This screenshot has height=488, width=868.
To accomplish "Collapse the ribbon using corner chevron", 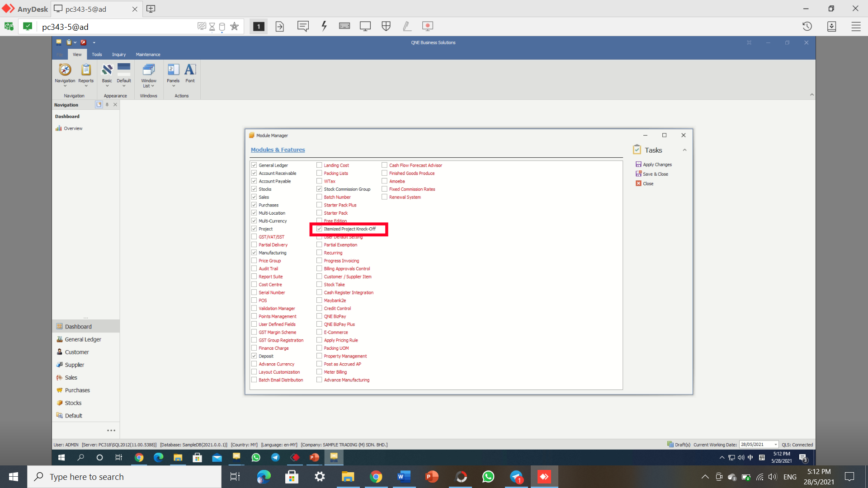I will coord(811,95).
